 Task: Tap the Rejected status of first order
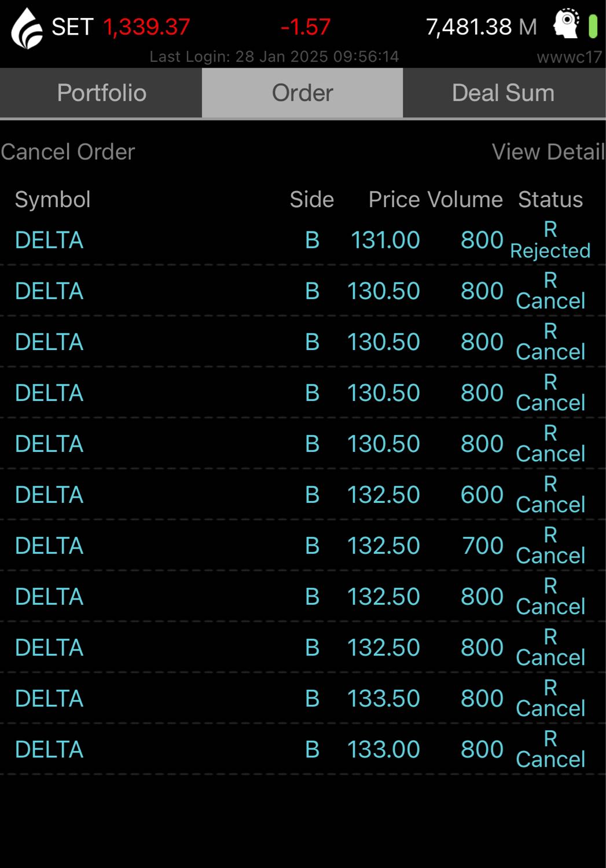[550, 251]
